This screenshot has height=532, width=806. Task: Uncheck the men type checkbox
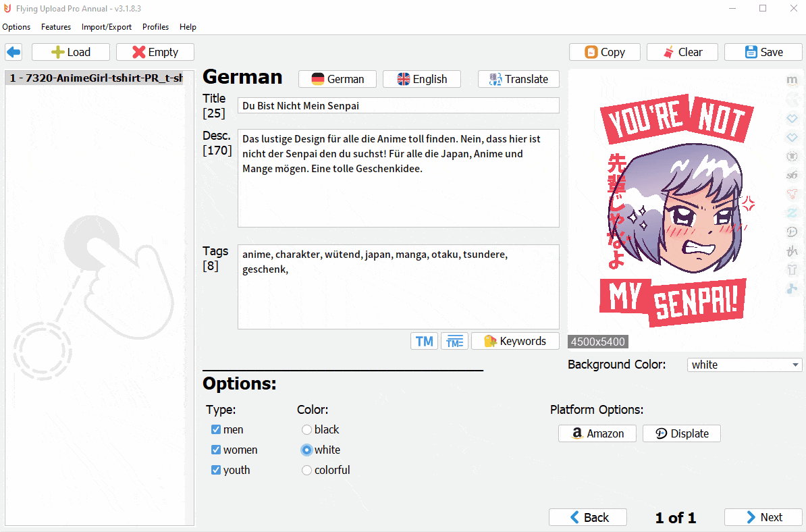tap(216, 429)
